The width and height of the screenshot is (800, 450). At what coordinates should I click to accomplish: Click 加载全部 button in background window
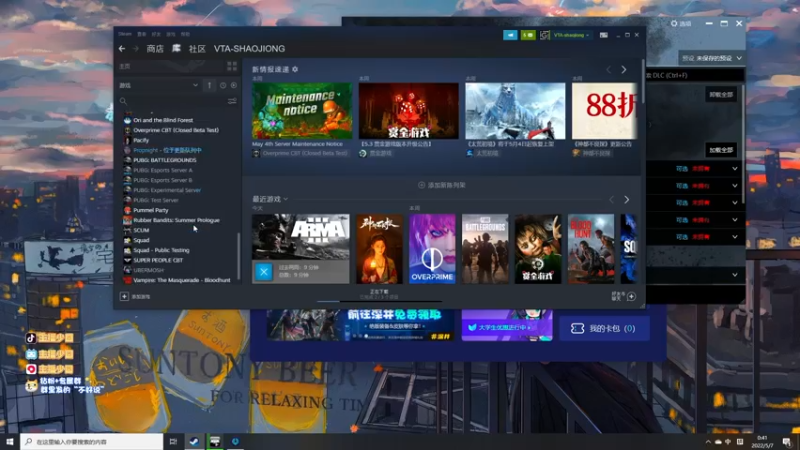pos(721,149)
